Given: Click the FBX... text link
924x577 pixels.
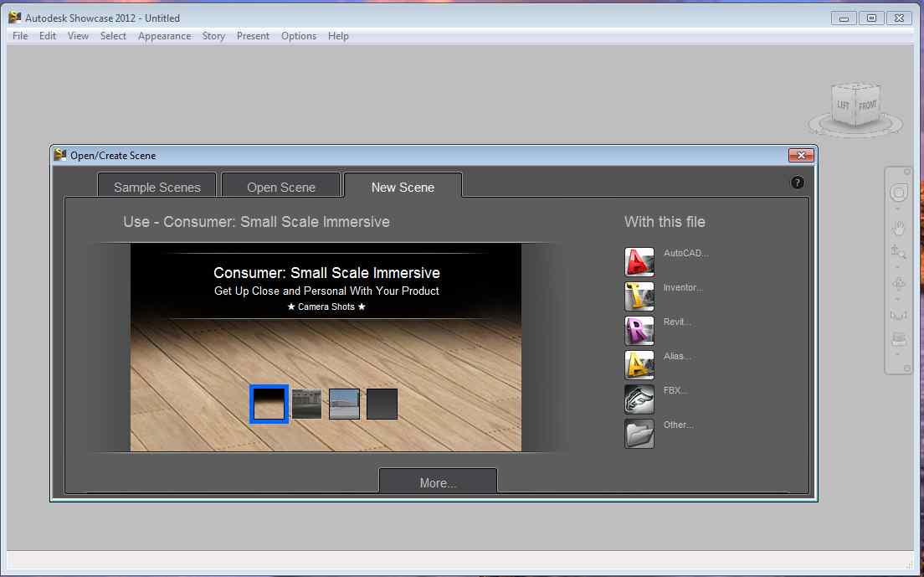Looking at the screenshot, I should click(x=675, y=389).
